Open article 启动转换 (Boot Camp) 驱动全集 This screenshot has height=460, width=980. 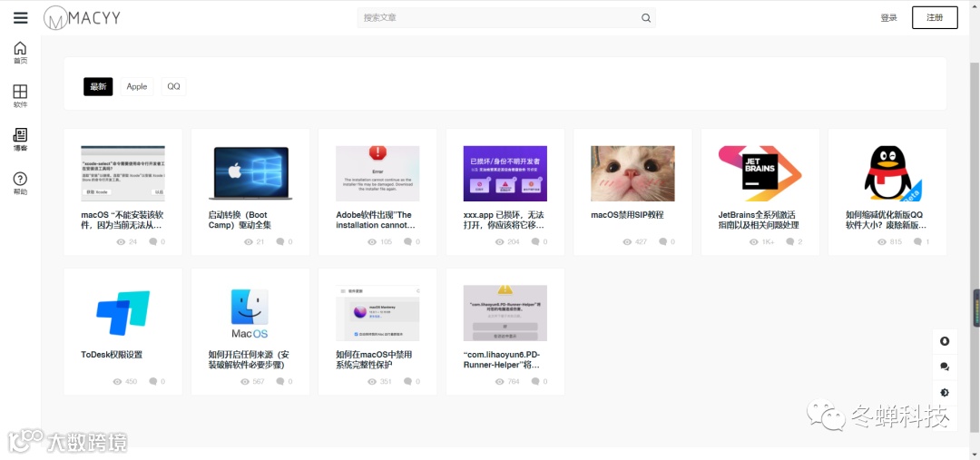tap(240, 220)
